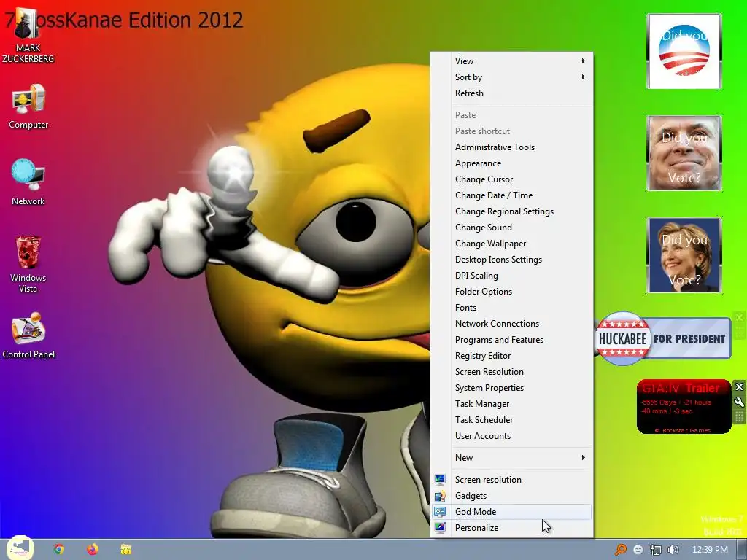Open User Accounts
The width and height of the screenshot is (747, 560).
pyautogui.click(x=511, y=436)
